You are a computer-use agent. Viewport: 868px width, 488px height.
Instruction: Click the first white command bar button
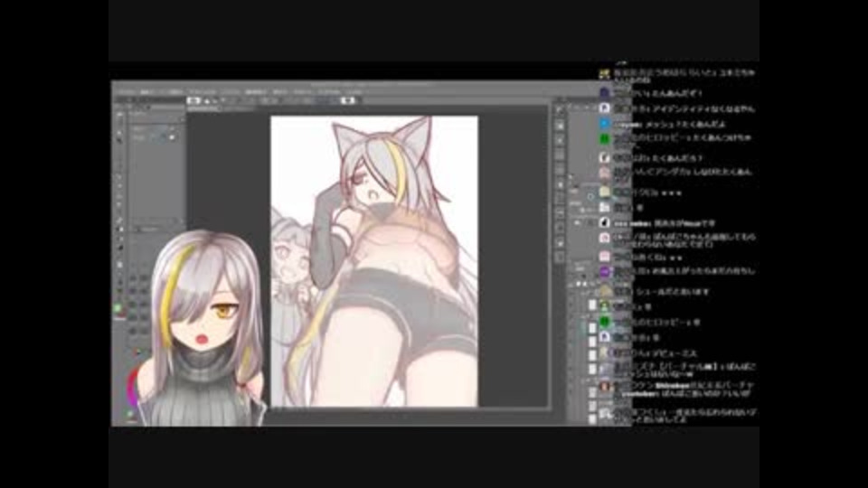click(193, 100)
